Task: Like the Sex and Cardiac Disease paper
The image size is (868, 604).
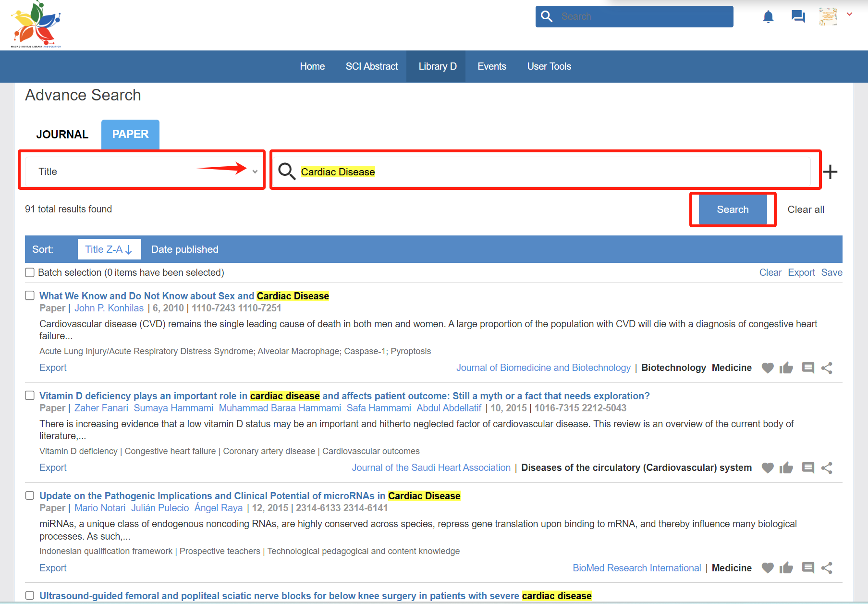Action: click(786, 368)
